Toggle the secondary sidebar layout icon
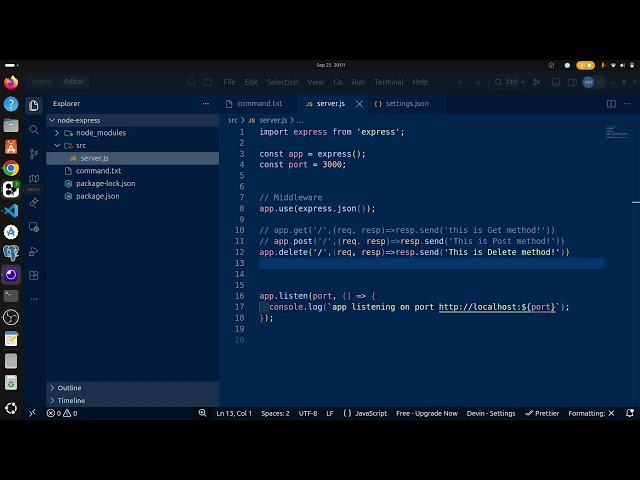 tap(572, 82)
